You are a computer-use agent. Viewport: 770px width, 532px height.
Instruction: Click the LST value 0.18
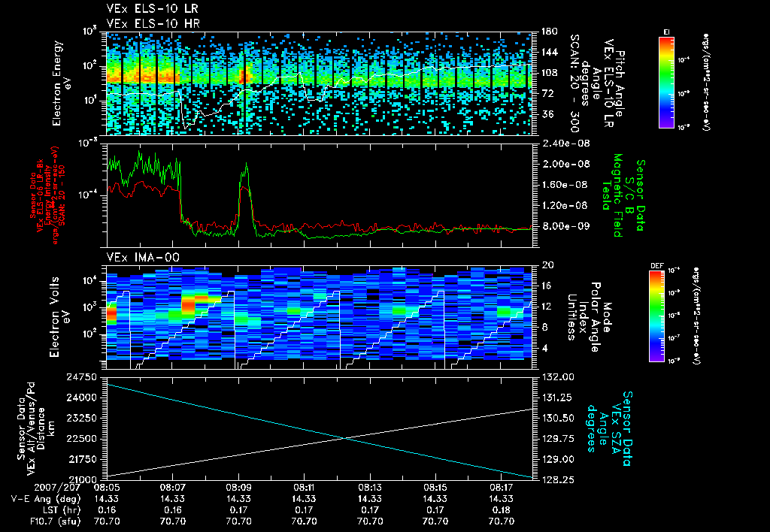click(x=502, y=510)
